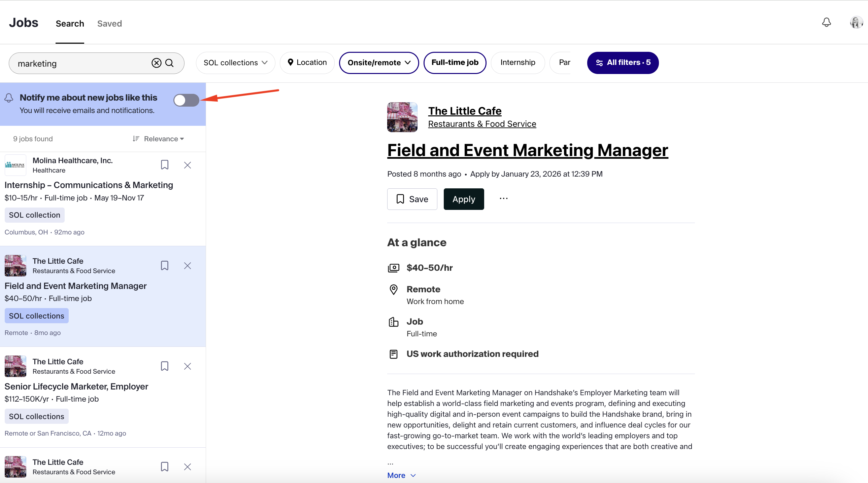Click the SOL collection tag on Molina job

pos(34,215)
